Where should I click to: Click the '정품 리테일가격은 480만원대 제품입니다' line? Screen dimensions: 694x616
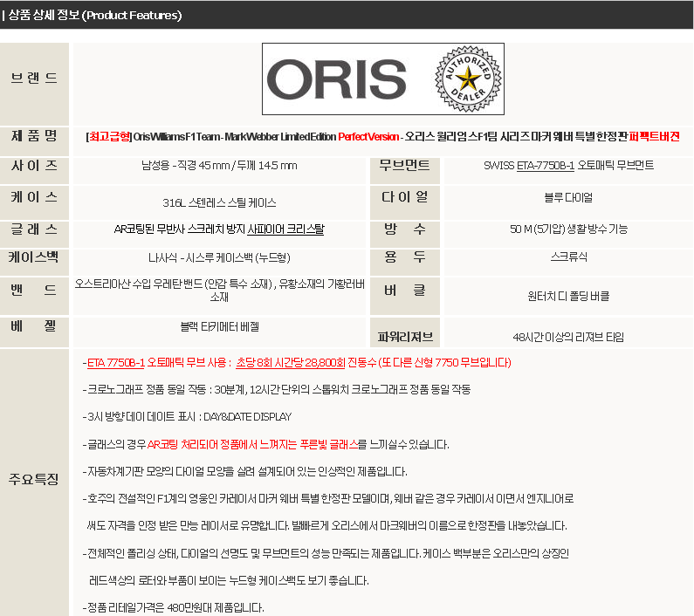coord(173,608)
